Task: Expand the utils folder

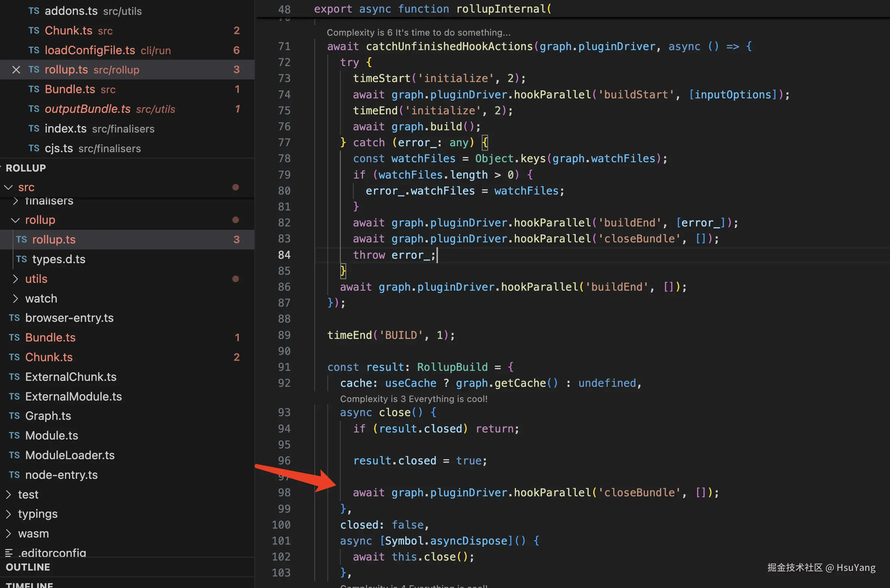Action: tap(15, 279)
